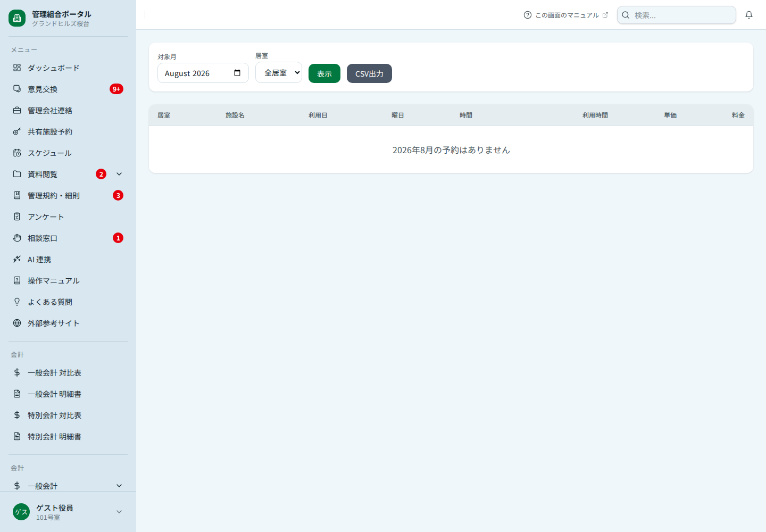
Task: Expand the ゲスト役員 user menu chevron
Action: (x=119, y=512)
